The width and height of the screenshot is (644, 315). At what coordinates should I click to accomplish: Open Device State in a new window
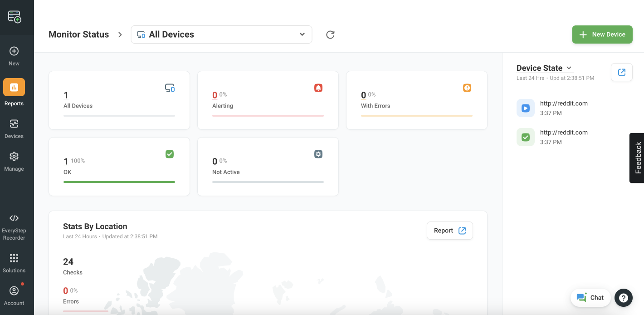pos(622,72)
